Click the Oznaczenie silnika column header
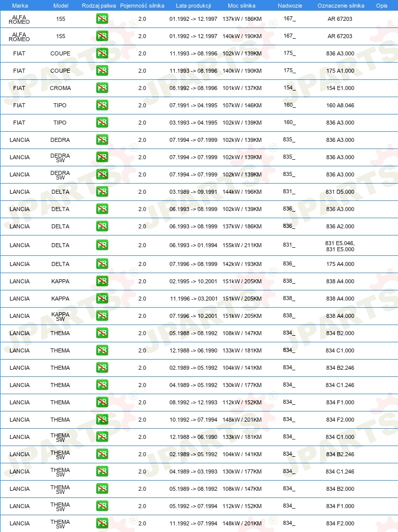Screen dimensions: 398x532 click(x=341, y=6)
